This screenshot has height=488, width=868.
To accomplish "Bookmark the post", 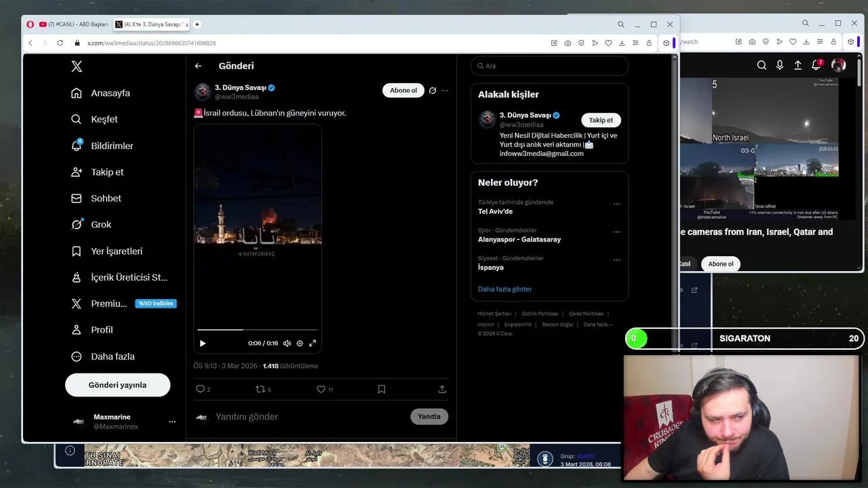I will [381, 389].
